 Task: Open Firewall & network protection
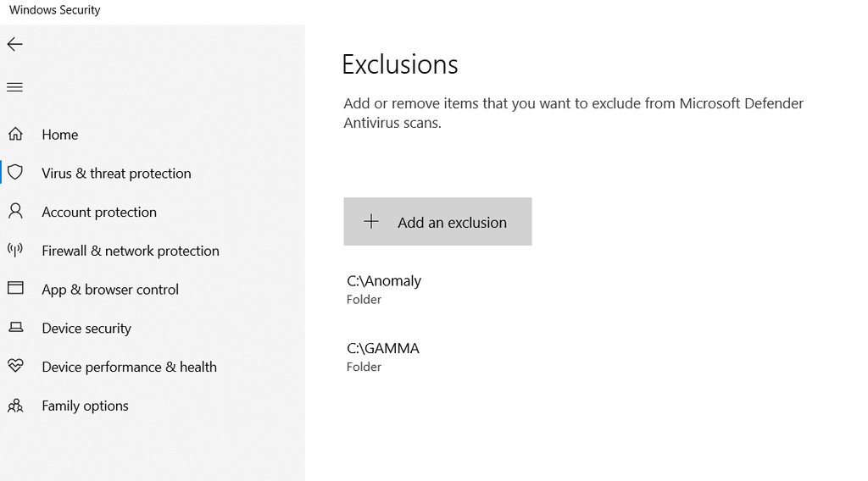click(131, 251)
